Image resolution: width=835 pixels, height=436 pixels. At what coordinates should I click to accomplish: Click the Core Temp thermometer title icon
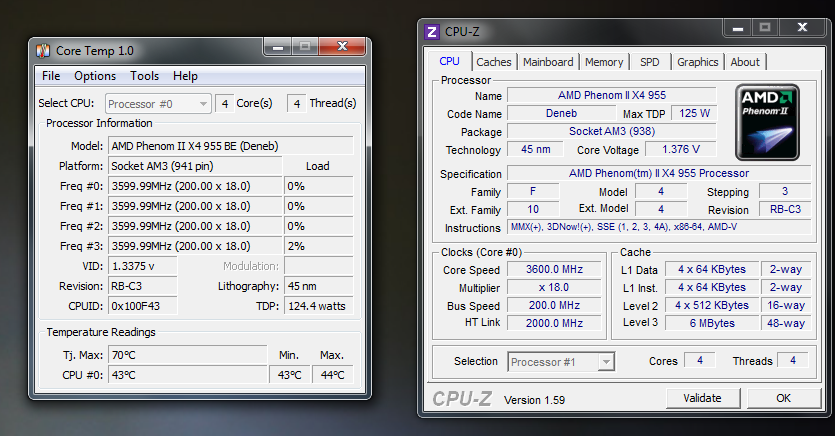pyautogui.click(x=43, y=51)
